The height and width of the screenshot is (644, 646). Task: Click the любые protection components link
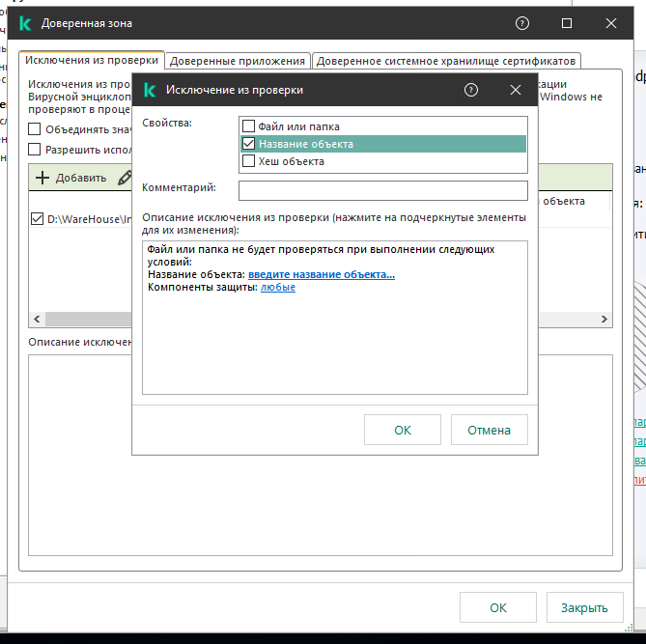(x=278, y=287)
